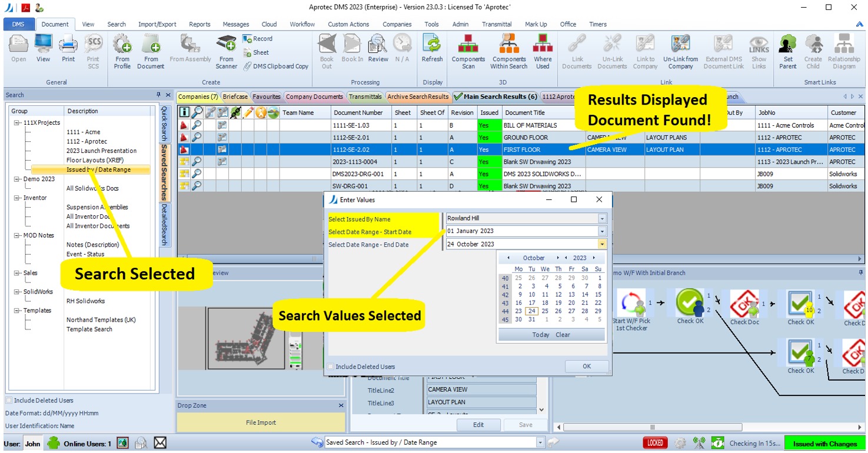
Task: Click the From Scanner icon
Action: pos(226,52)
